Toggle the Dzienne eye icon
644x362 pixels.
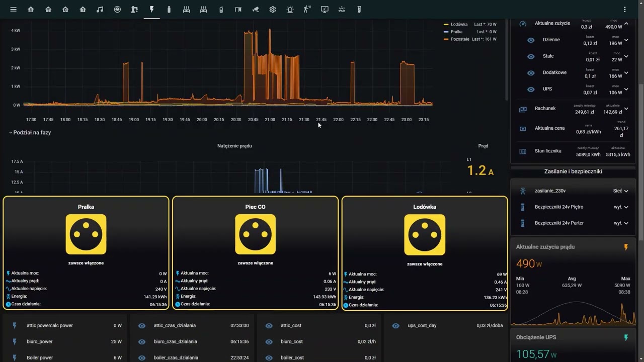[x=531, y=40]
